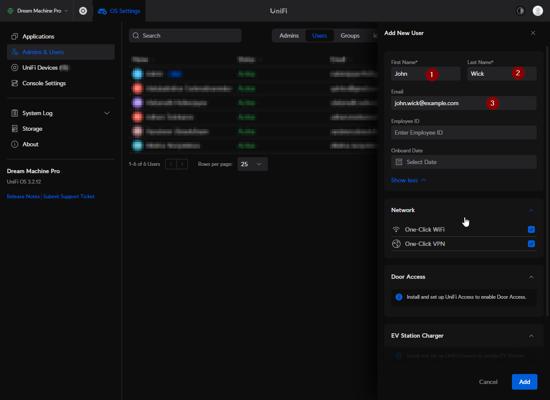Go to next page of users
Screen dimensions: 550x400
pos(182,164)
